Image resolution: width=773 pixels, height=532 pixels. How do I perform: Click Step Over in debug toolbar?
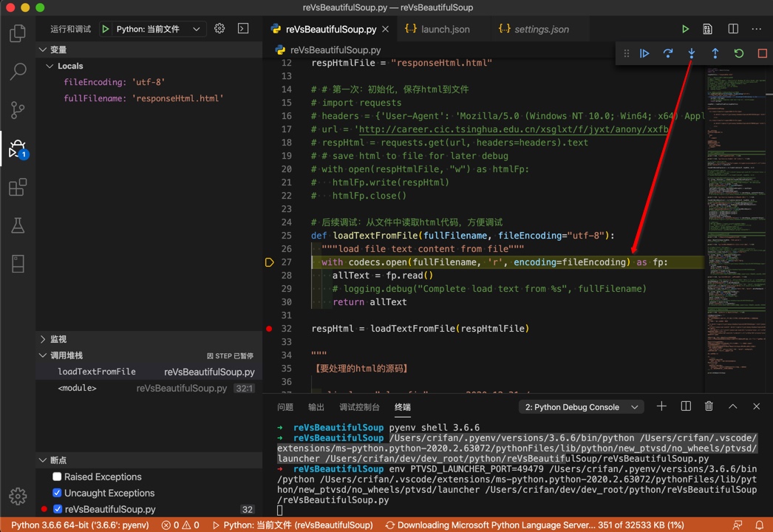pyautogui.click(x=668, y=53)
